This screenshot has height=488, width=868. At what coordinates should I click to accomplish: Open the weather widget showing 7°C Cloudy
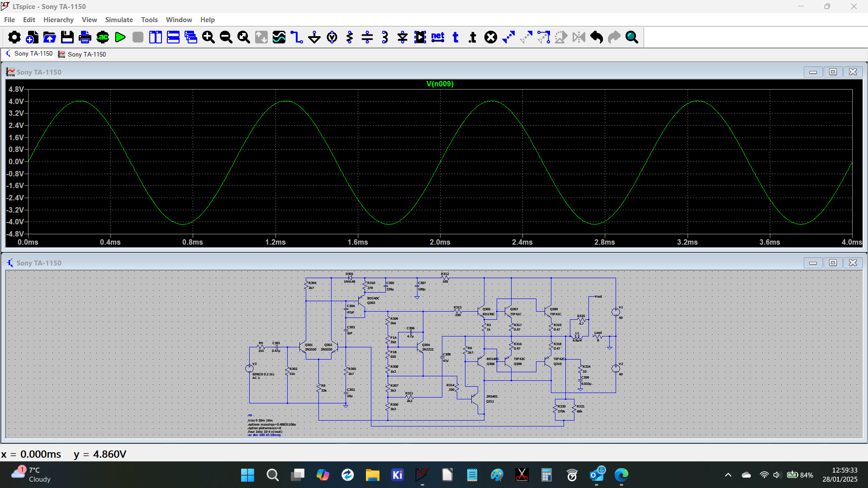pyautogui.click(x=32, y=475)
